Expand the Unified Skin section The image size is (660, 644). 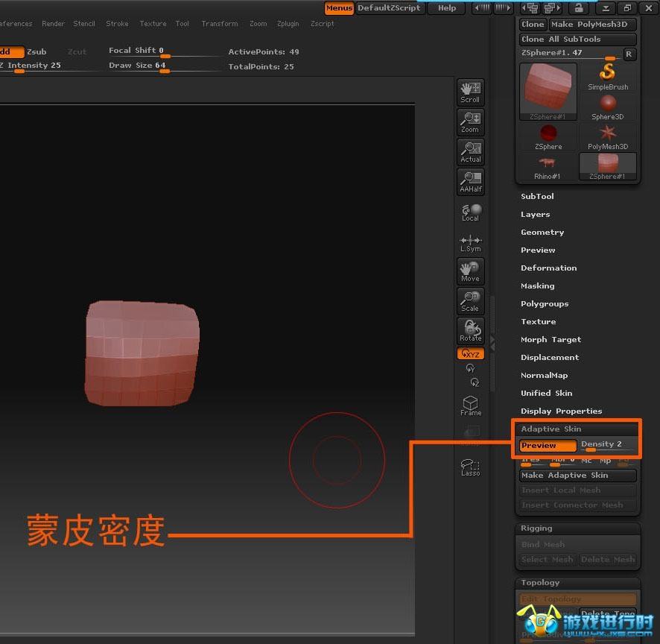point(546,393)
